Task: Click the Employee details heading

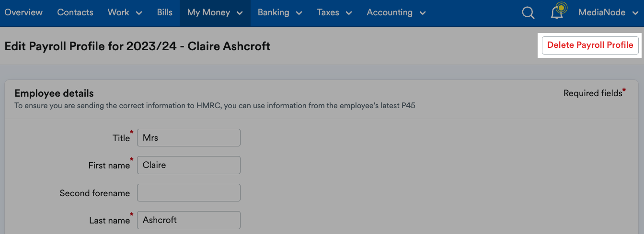Action: [x=54, y=93]
